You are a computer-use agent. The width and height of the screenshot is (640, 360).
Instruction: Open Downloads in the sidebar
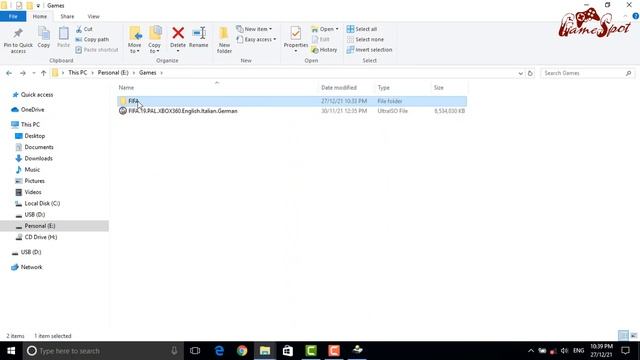pos(38,158)
